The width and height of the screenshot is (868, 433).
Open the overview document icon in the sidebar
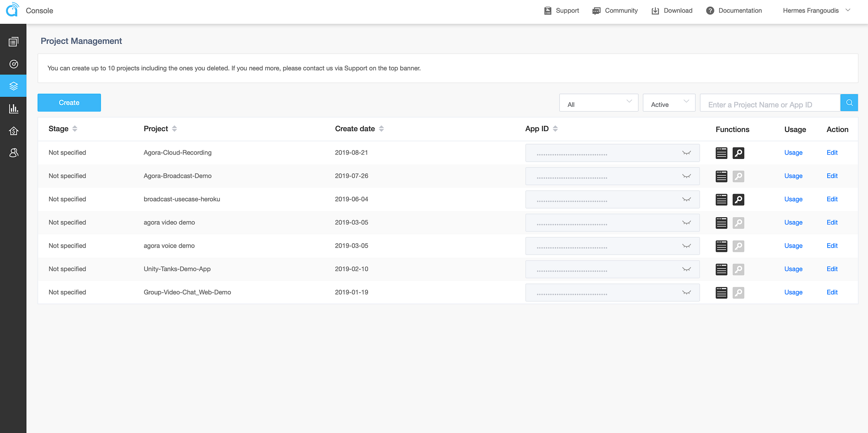pos(13,42)
